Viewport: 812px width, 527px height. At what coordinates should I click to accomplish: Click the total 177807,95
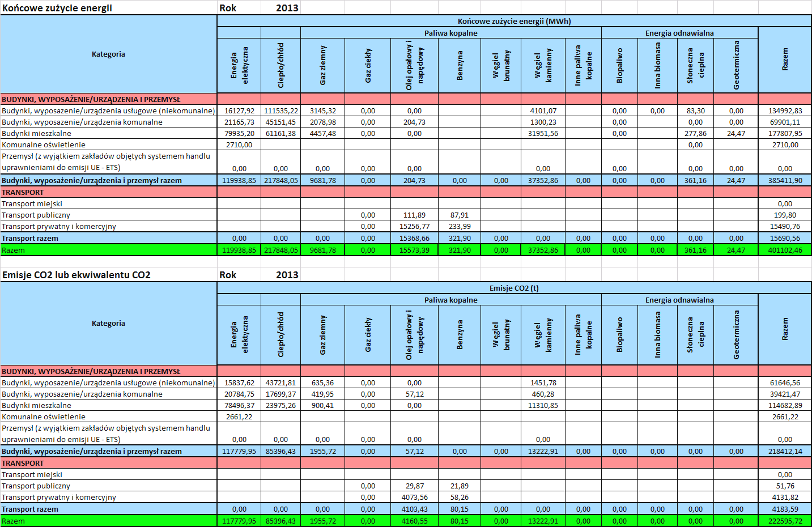[x=785, y=133]
